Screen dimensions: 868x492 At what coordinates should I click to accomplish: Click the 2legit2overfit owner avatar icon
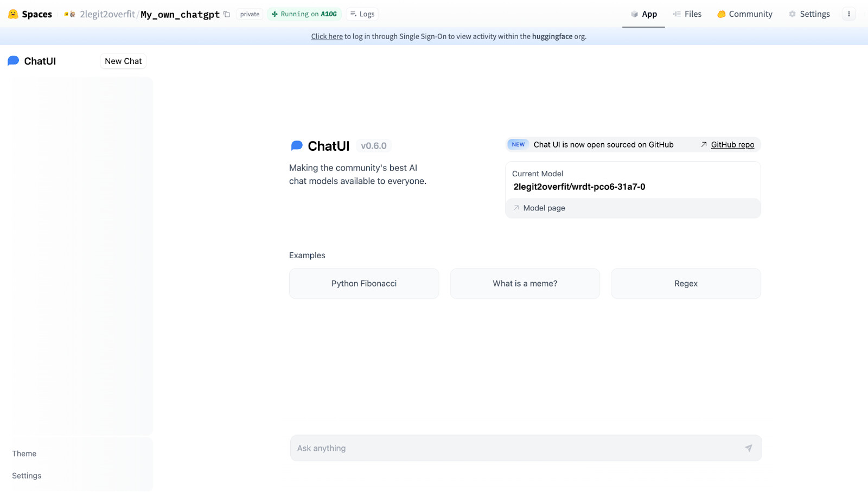(69, 14)
